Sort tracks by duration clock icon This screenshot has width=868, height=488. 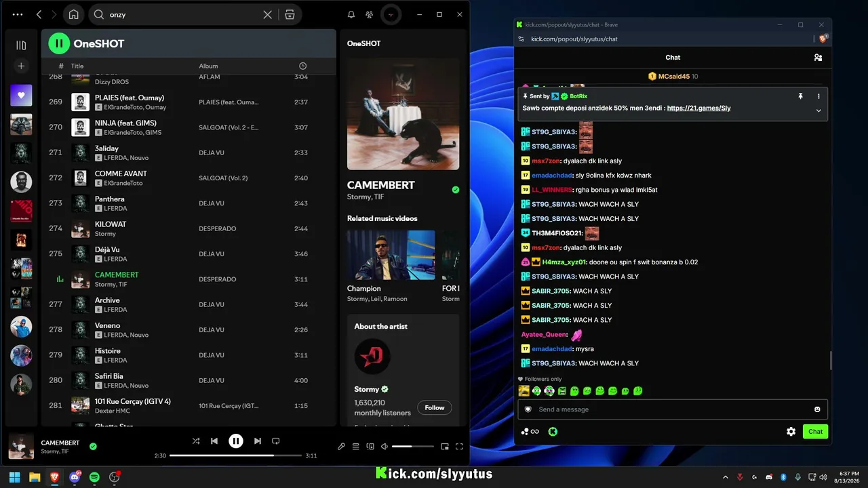[x=302, y=66]
